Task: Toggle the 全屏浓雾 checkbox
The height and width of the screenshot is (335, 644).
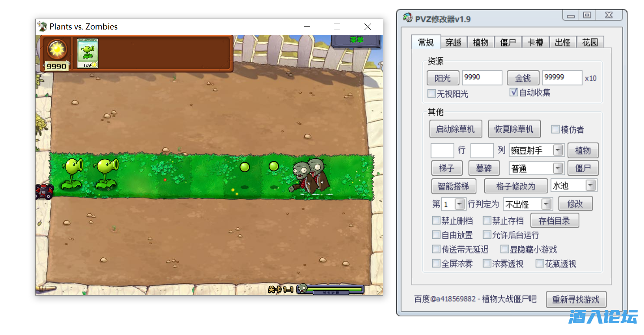Action: [436, 263]
